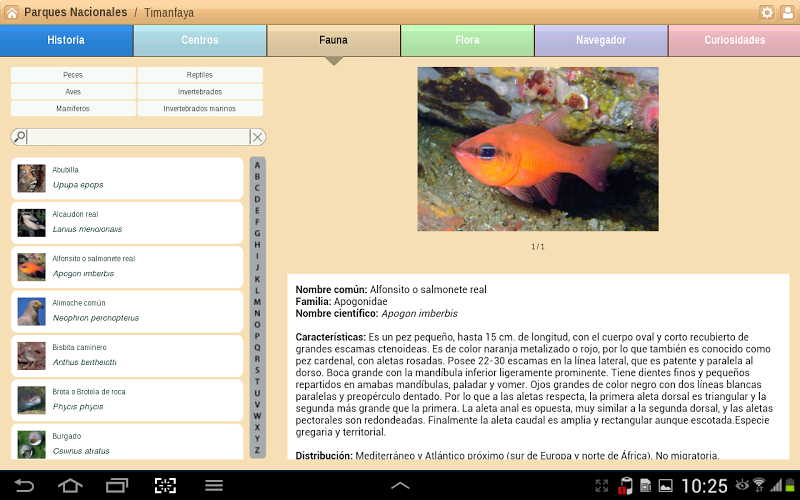Jump to letter A in index
This screenshot has width=800, height=500.
(x=257, y=165)
